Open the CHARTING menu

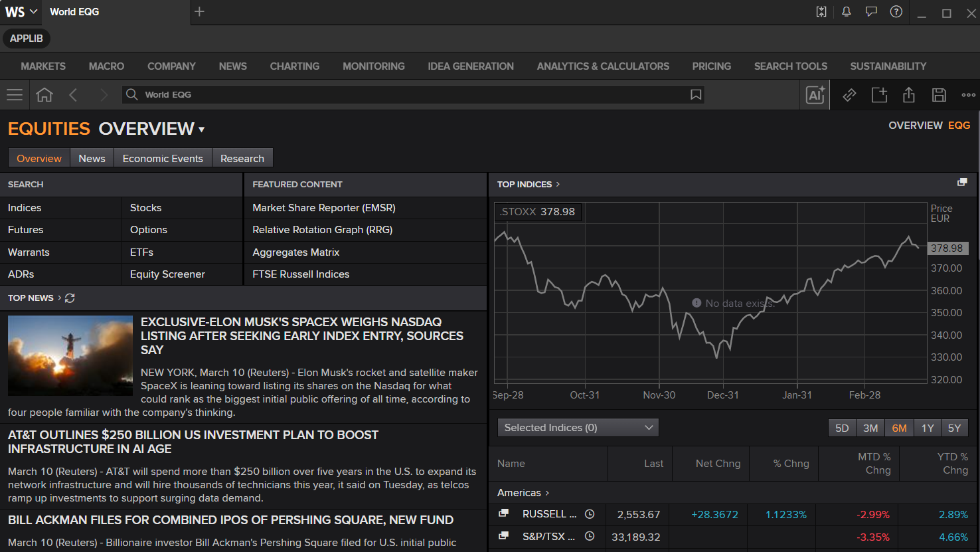[295, 66]
